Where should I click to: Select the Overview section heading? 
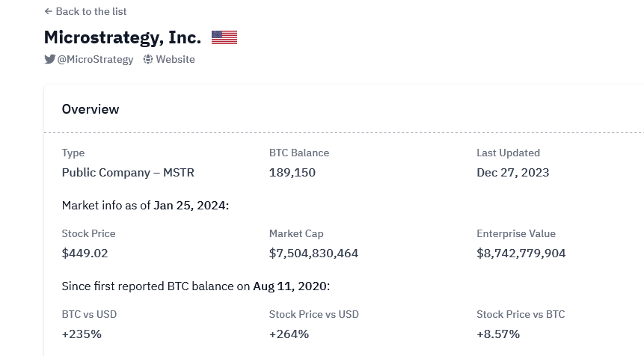coord(91,109)
